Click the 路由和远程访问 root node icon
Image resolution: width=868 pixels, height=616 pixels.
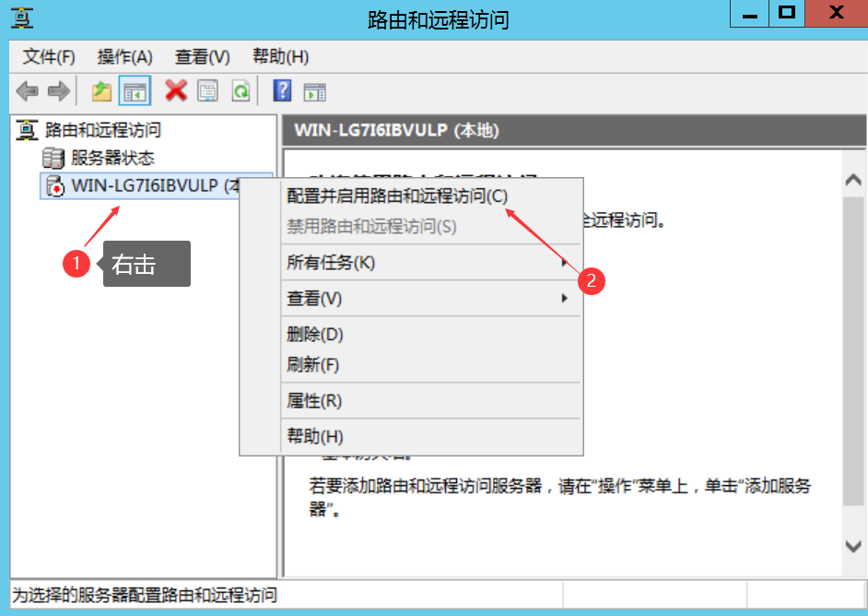pos(27,130)
